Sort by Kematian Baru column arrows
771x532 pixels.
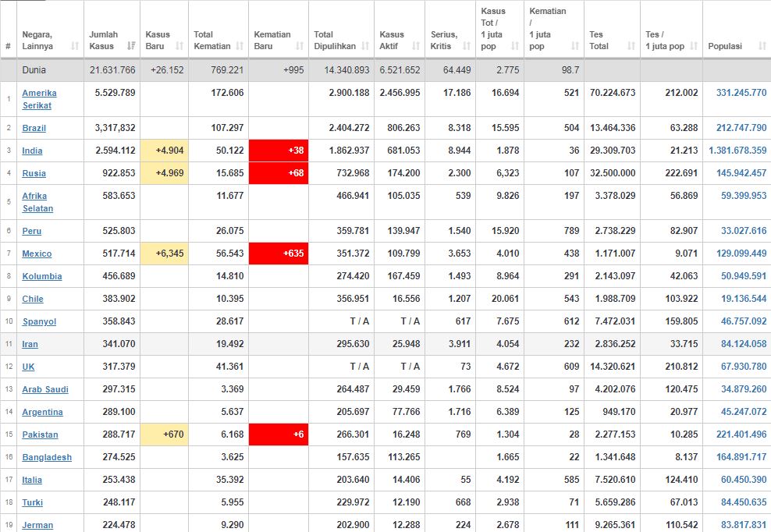pyautogui.click(x=300, y=46)
